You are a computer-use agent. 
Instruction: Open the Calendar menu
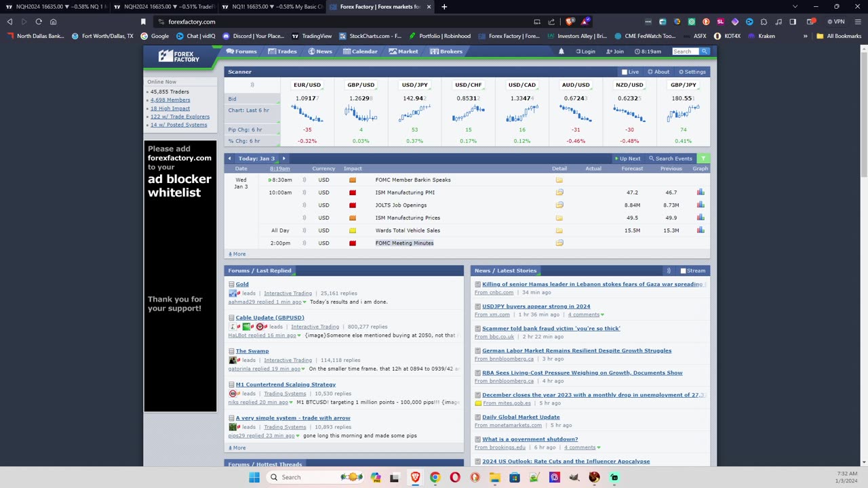coord(360,52)
